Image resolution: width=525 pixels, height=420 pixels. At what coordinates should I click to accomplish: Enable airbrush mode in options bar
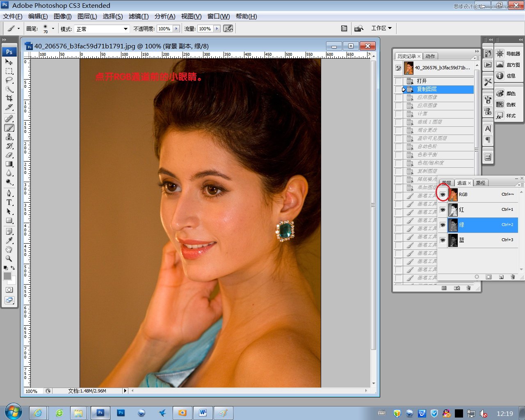pyautogui.click(x=228, y=29)
